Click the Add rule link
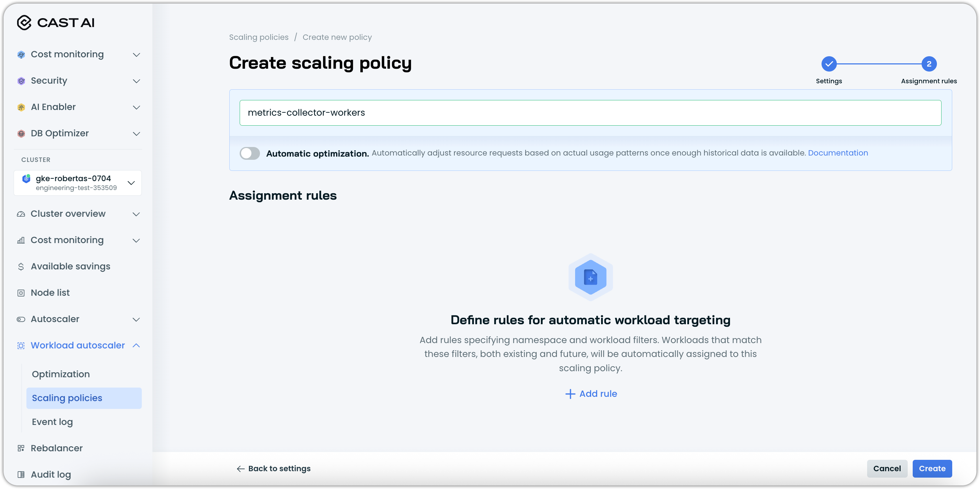This screenshot has height=489, width=980. tap(591, 394)
